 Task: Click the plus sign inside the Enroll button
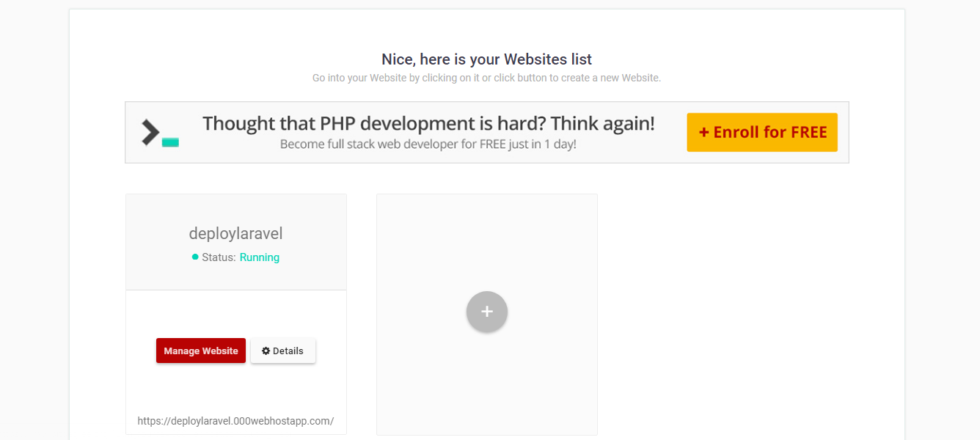(704, 133)
